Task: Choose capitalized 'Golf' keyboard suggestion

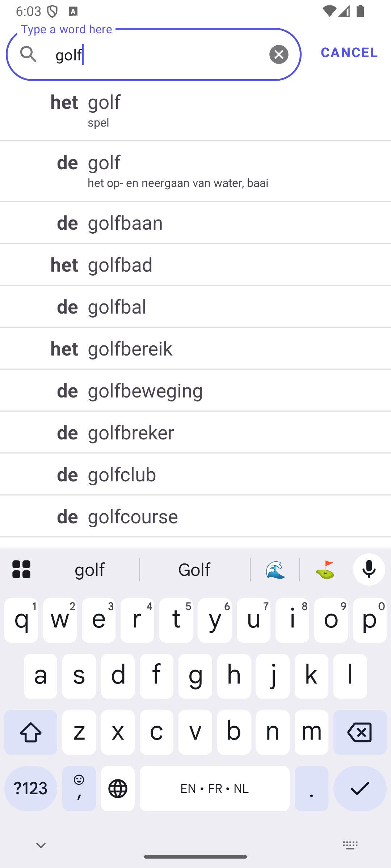Action: pos(194,570)
